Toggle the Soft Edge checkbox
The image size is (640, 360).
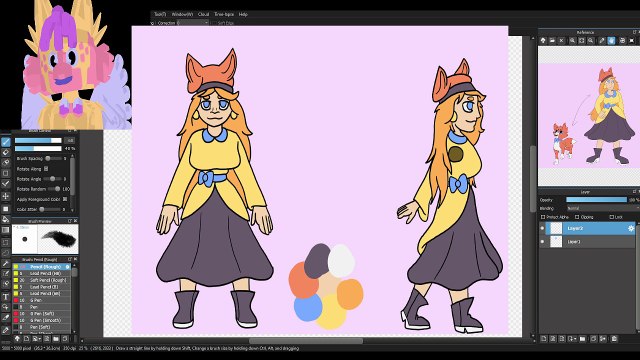coord(215,23)
